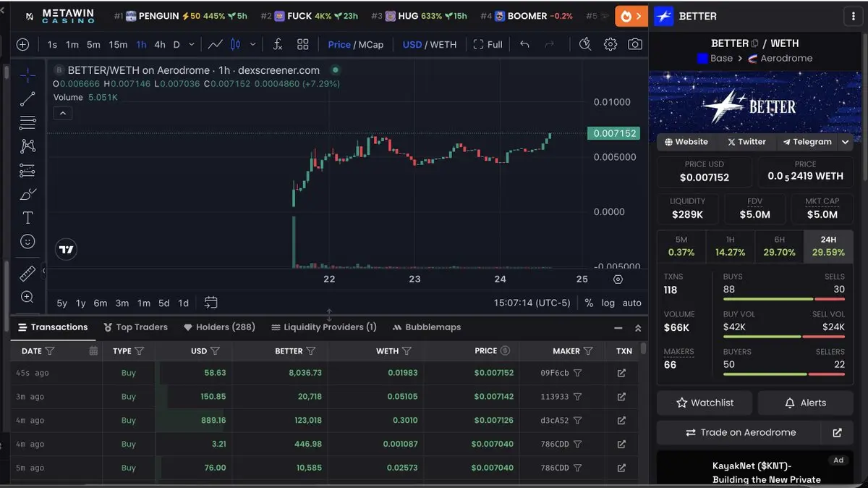Switch the chart to line style
Screen dimensions: 868x488
coord(215,44)
